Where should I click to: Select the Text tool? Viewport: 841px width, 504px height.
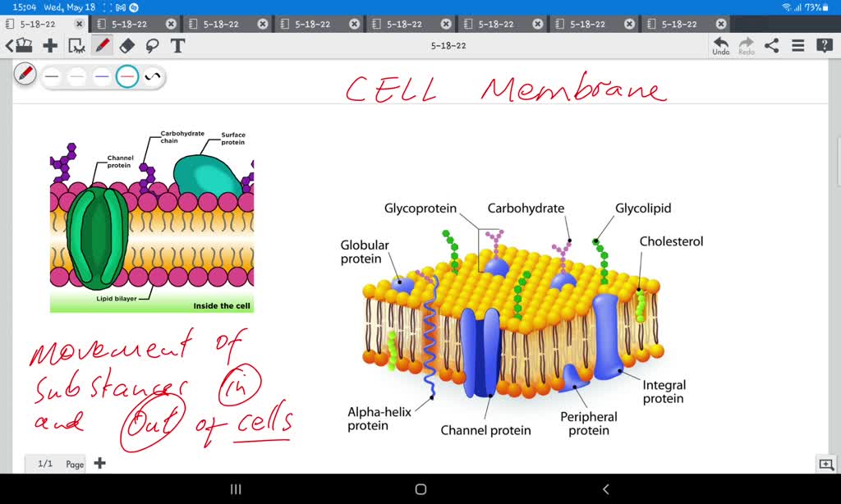177,45
